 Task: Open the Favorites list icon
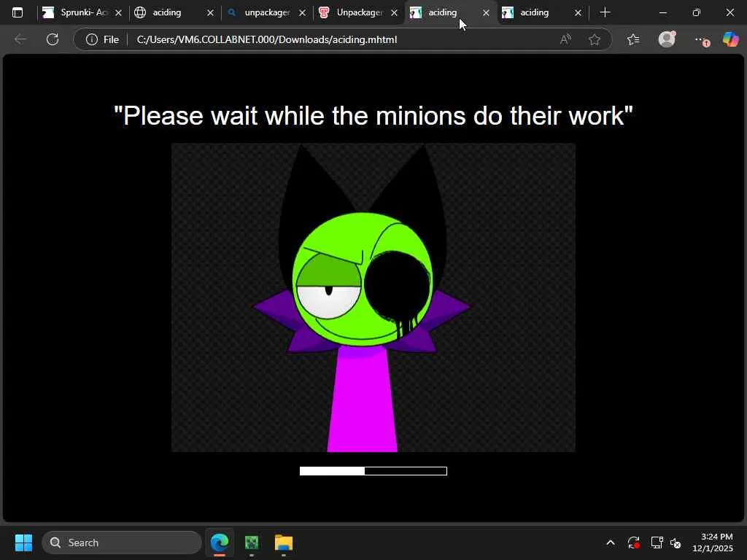(633, 39)
